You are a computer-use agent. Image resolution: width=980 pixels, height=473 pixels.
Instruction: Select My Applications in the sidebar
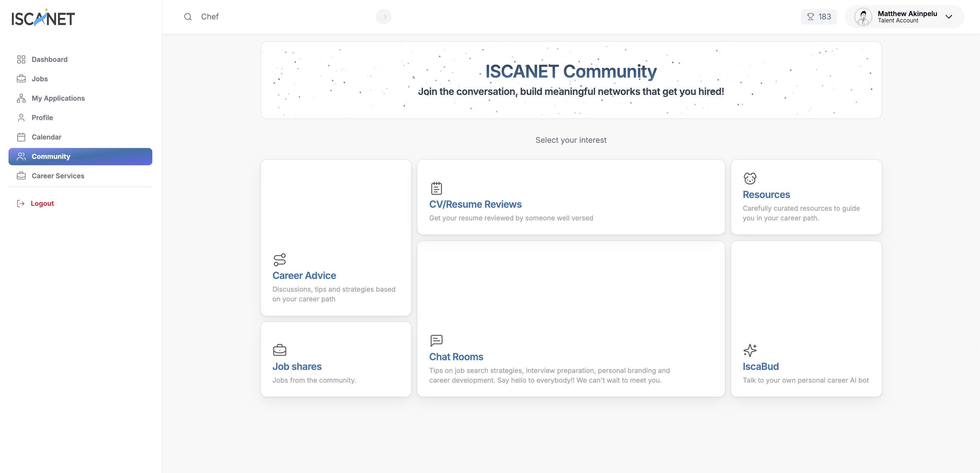(58, 98)
